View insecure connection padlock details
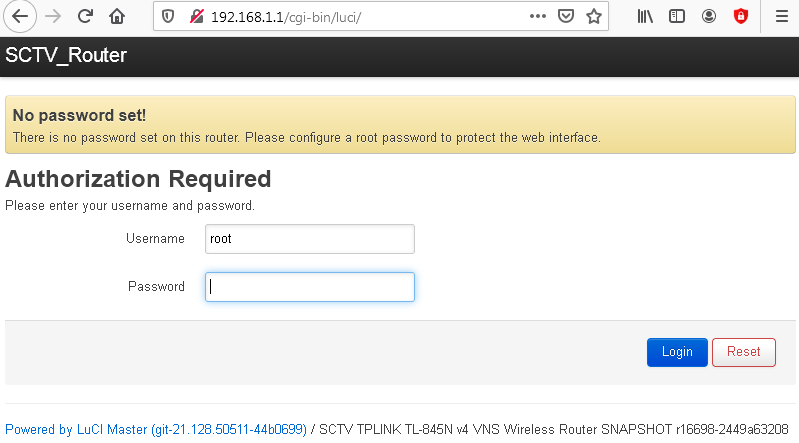799x443 pixels. pyautogui.click(x=196, y=17)
